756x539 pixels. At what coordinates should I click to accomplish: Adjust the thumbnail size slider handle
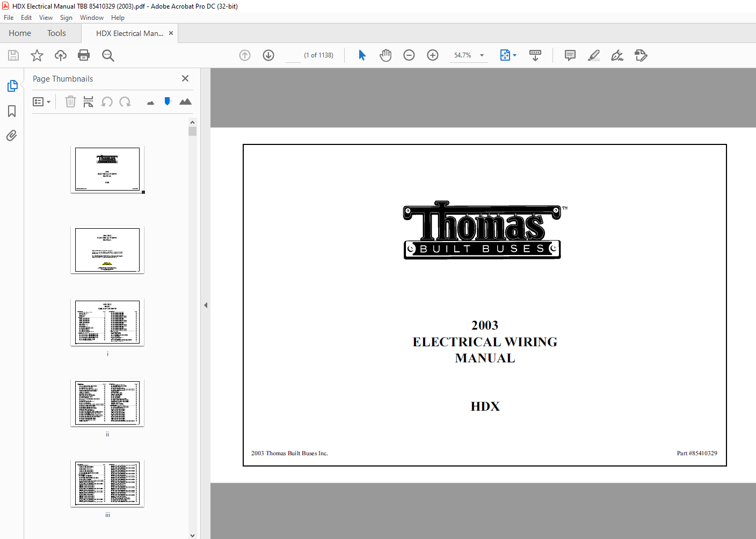[168, 101]
